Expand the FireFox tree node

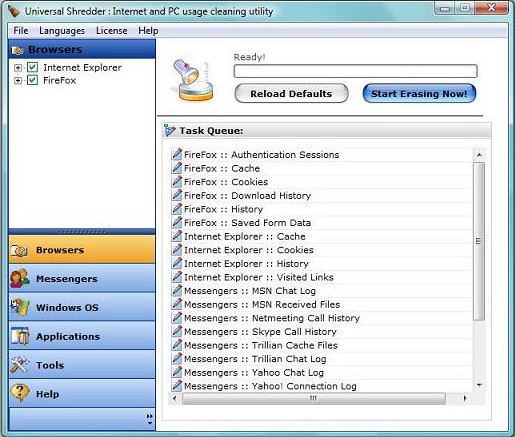point(18,81)
